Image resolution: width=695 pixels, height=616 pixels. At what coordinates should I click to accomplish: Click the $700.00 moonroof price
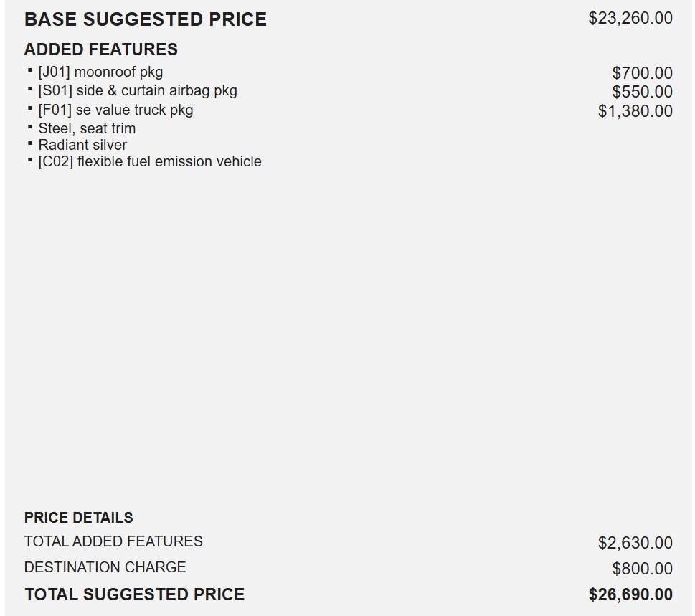[x=642, y=73]
